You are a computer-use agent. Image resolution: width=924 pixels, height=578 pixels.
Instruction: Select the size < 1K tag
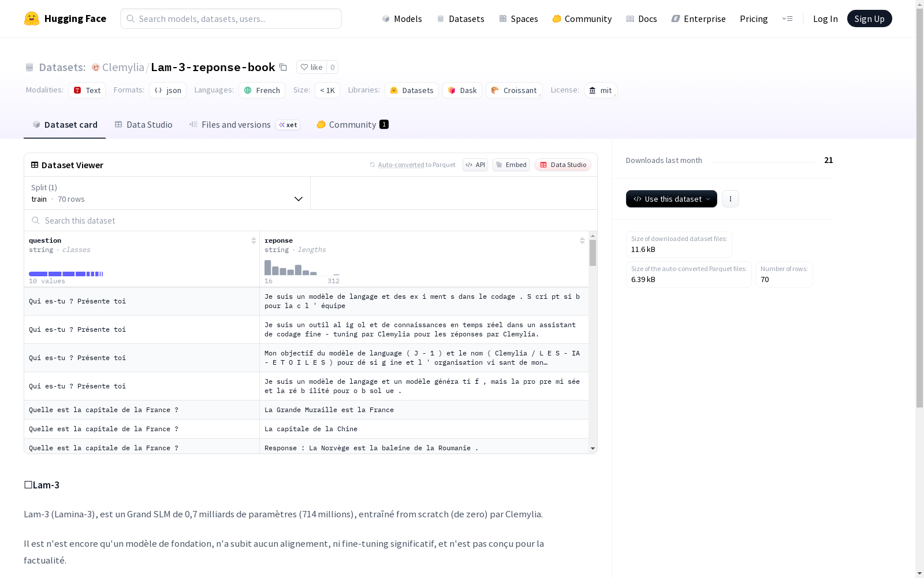coord(327,90)
